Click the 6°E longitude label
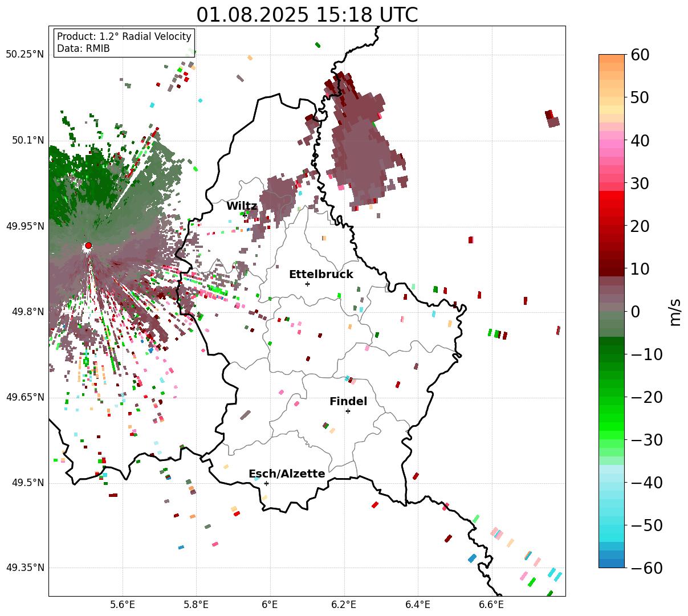The height and width of the screenshot is (616, 688). click(270, 605)
